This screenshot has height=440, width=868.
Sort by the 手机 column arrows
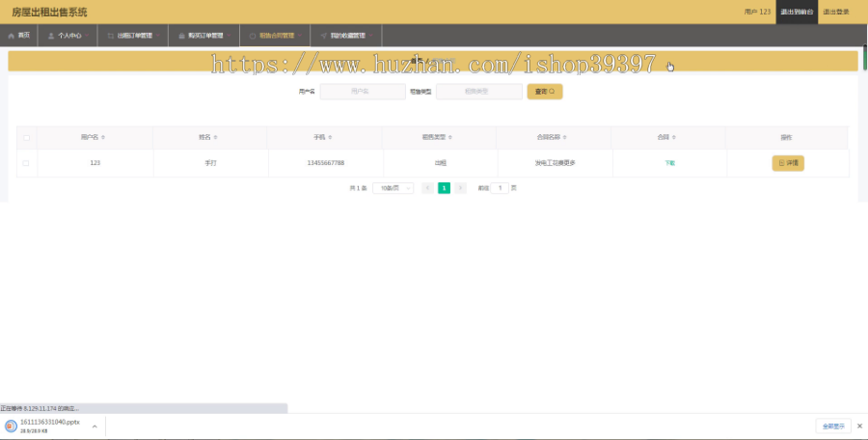[330, 137]
